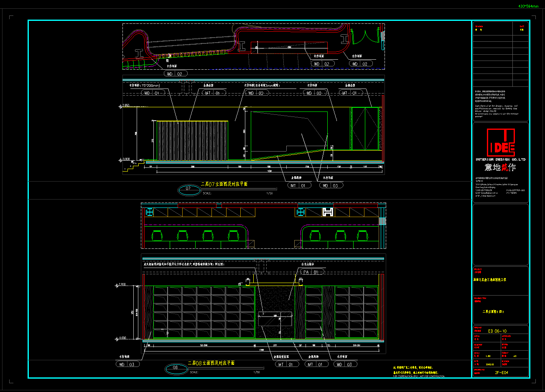Click the ED 06-10 drawing number

(498, 331)
